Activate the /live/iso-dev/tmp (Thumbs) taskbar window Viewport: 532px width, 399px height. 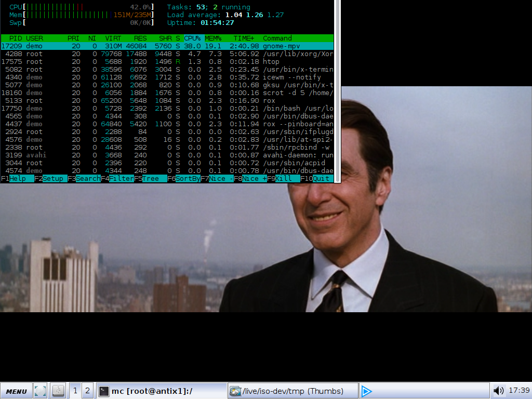pyautogui.click(x=293, y=391)
